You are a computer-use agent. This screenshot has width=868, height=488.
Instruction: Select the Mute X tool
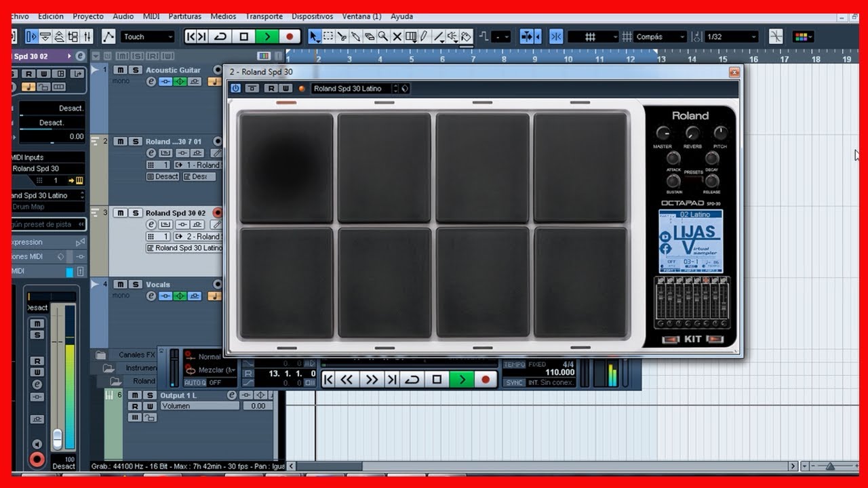click(397, 37)
